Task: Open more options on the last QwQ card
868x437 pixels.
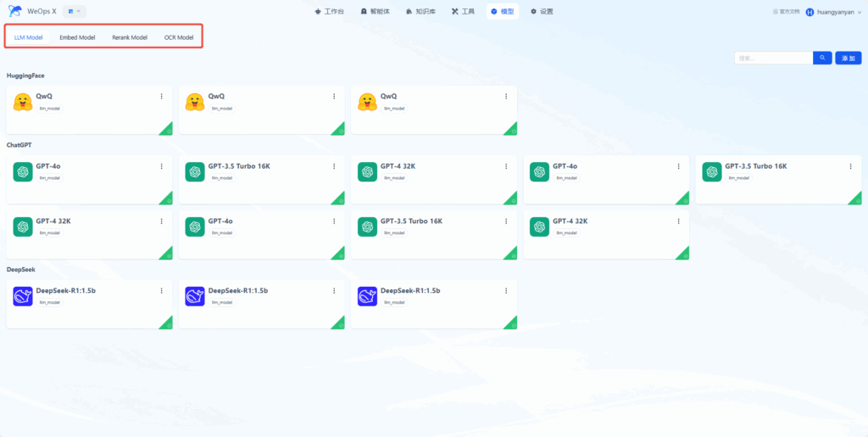Action: point(506,97)
